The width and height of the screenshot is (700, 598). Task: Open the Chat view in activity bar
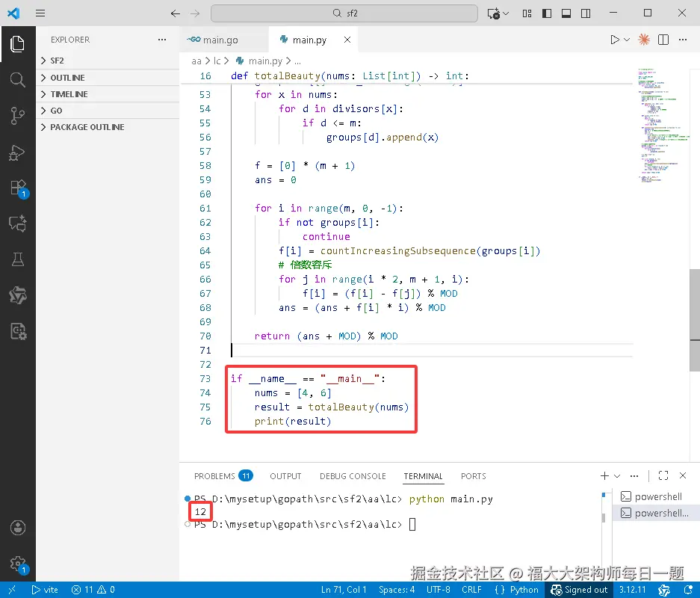[17, 224]
